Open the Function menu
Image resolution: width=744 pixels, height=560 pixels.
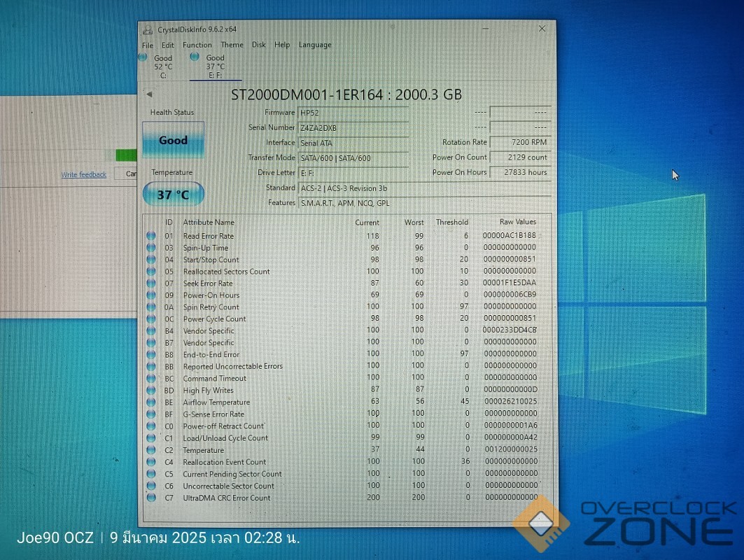[197, 45]
